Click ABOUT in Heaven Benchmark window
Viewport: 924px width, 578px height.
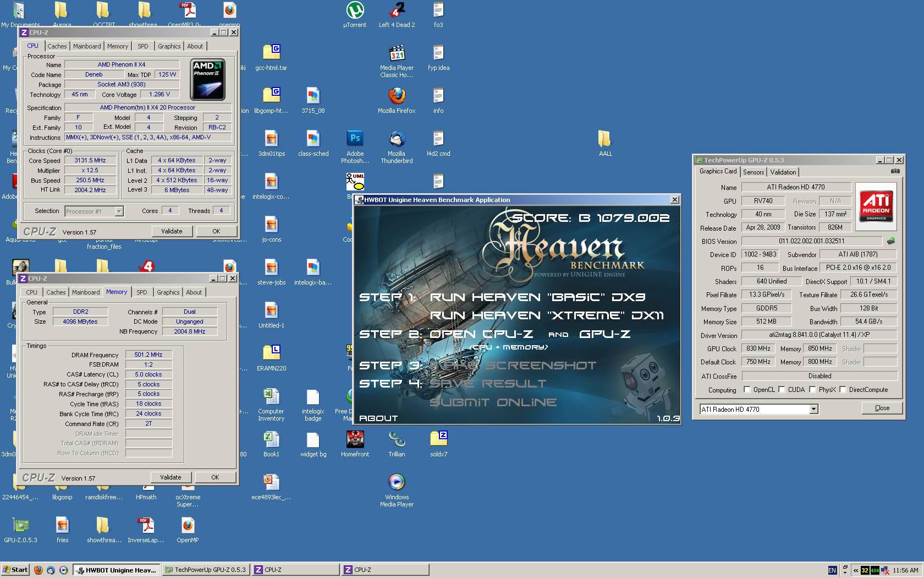(x=378, y=418)
